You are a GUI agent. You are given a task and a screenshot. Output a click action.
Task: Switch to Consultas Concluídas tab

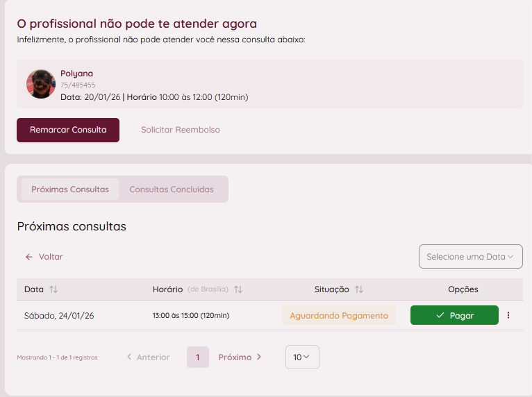coord(172,189)
